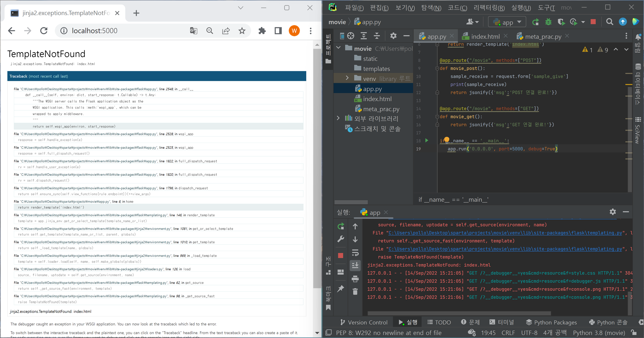This screenshot has width=644, height=338.
Task: Open the 파일(F) menu
Action: [x=354, y=7]
